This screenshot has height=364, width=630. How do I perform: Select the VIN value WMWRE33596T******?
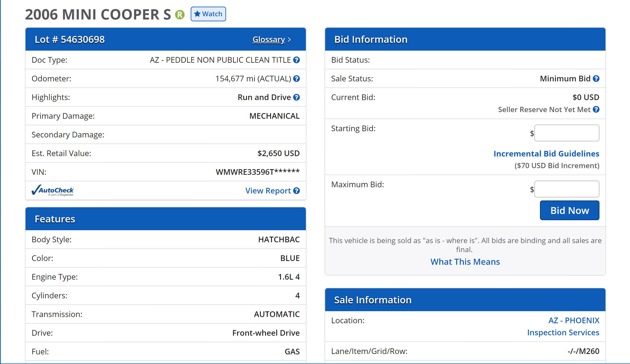(257, 172)
